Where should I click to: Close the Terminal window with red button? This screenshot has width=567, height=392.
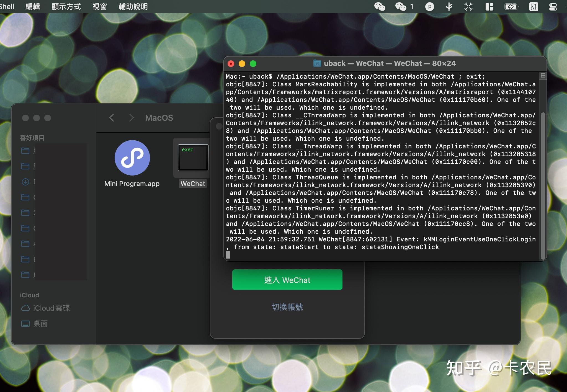click(x=231, y=64)
